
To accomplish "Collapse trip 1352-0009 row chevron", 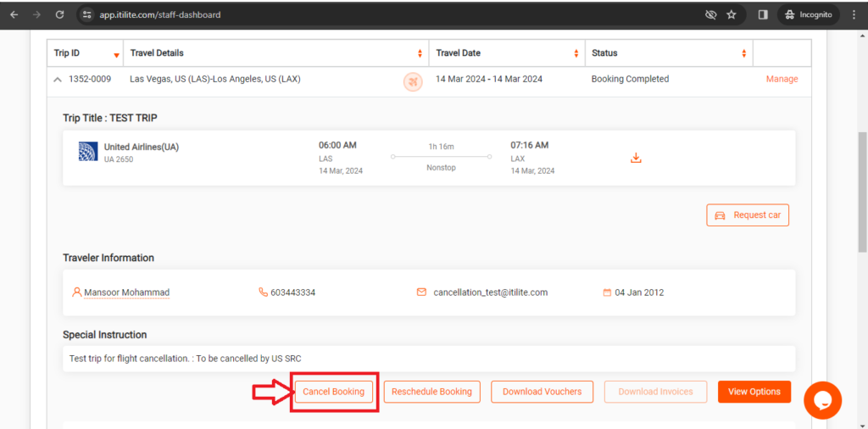I will click(58, 80).
